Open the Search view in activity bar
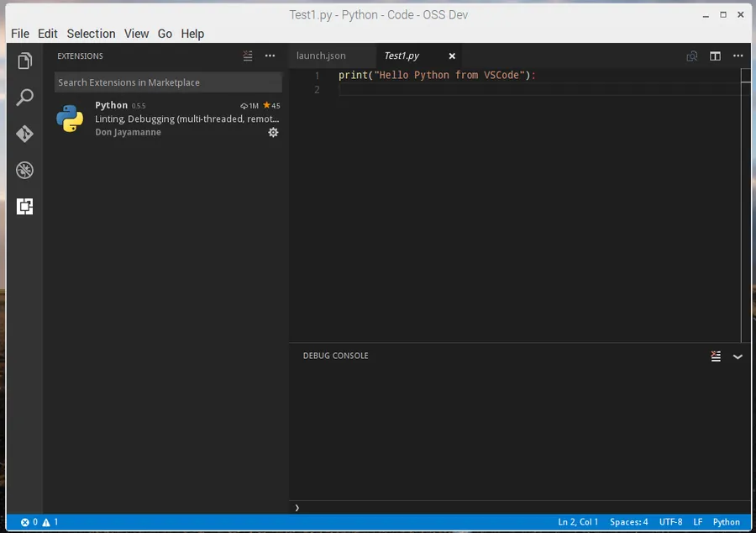The width and height of the screenshot is (756, 533). [x=24, y=97]
